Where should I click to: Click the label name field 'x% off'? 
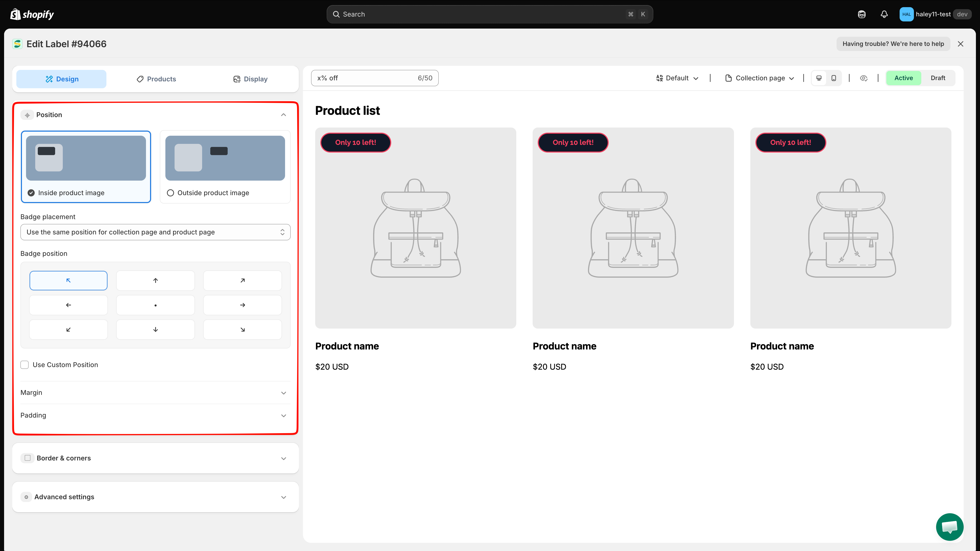point(375,78)
